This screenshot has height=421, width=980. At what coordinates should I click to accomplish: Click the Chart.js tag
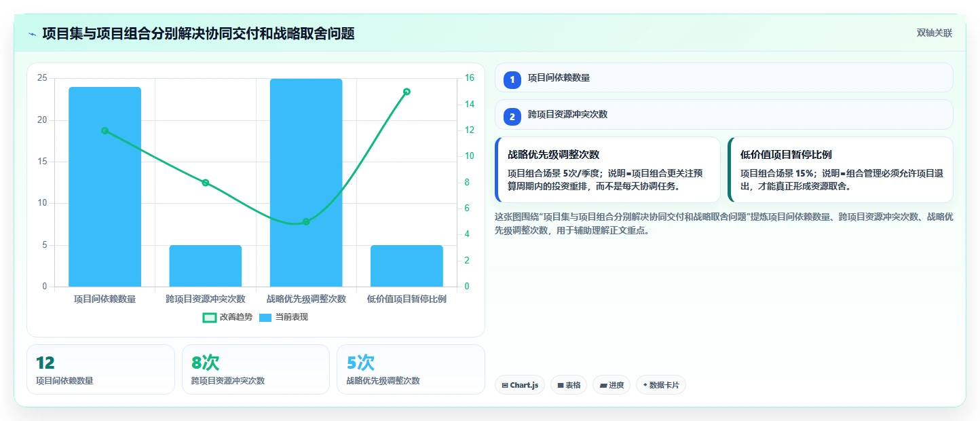click(519, 385)
